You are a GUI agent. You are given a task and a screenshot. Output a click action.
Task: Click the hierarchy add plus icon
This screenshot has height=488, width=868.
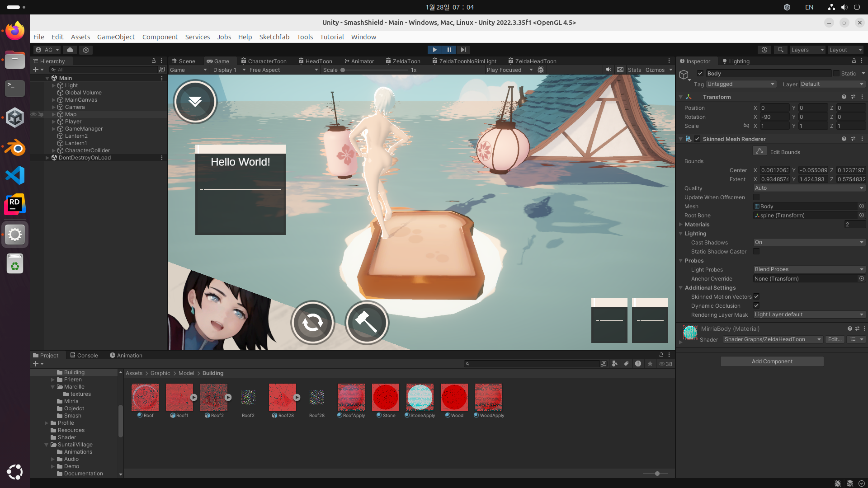[x=36, y=70]
